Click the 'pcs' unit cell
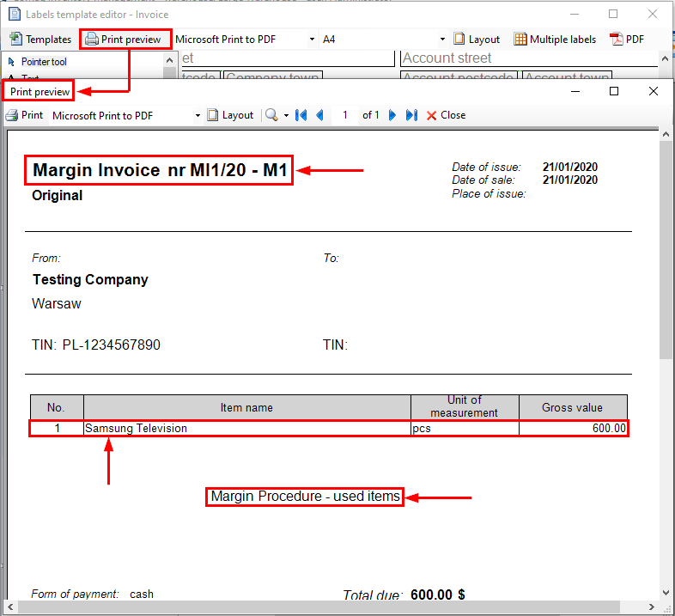This screenshot has width=675, height=616. (465, 428)
